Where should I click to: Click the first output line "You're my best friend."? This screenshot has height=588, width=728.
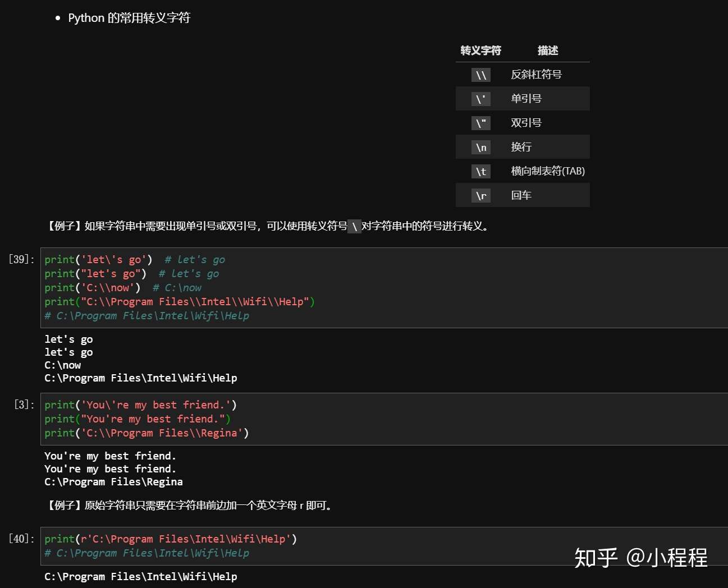(x=111, y=456)
